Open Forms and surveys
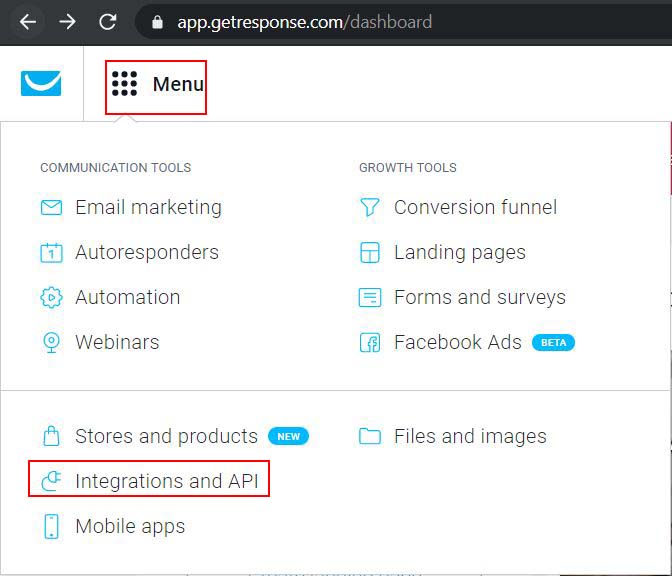 click(x=480, y=297)
